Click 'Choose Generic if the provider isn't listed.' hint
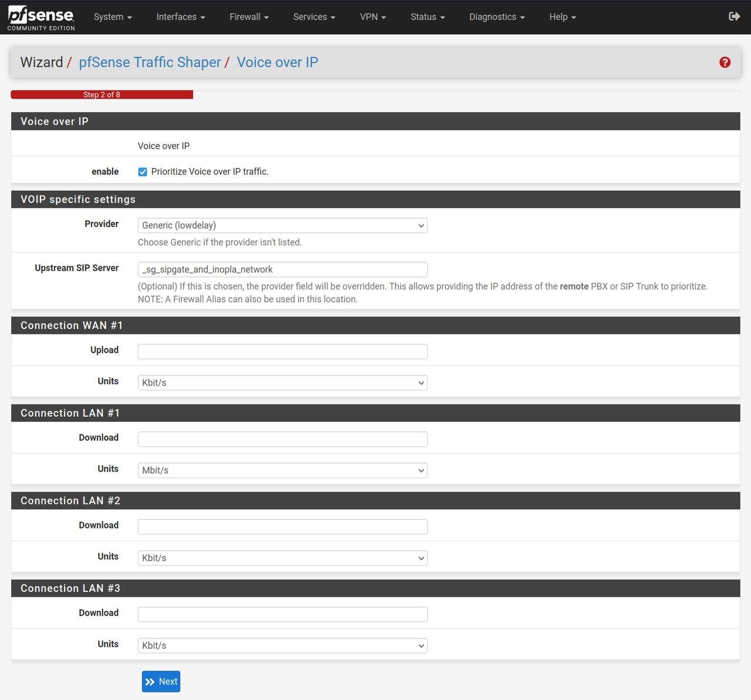751x700 pixels. pos(220,242)
